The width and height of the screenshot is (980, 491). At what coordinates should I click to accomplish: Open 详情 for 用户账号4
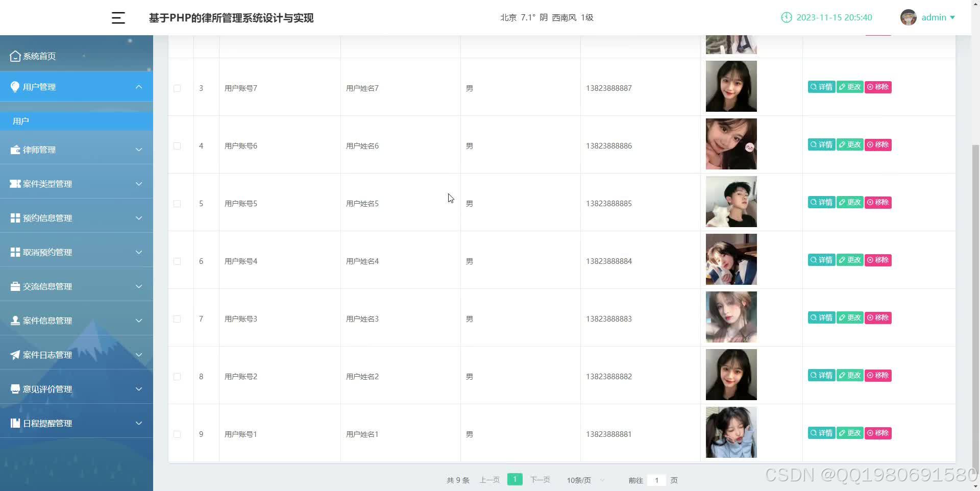click(821, 260)
